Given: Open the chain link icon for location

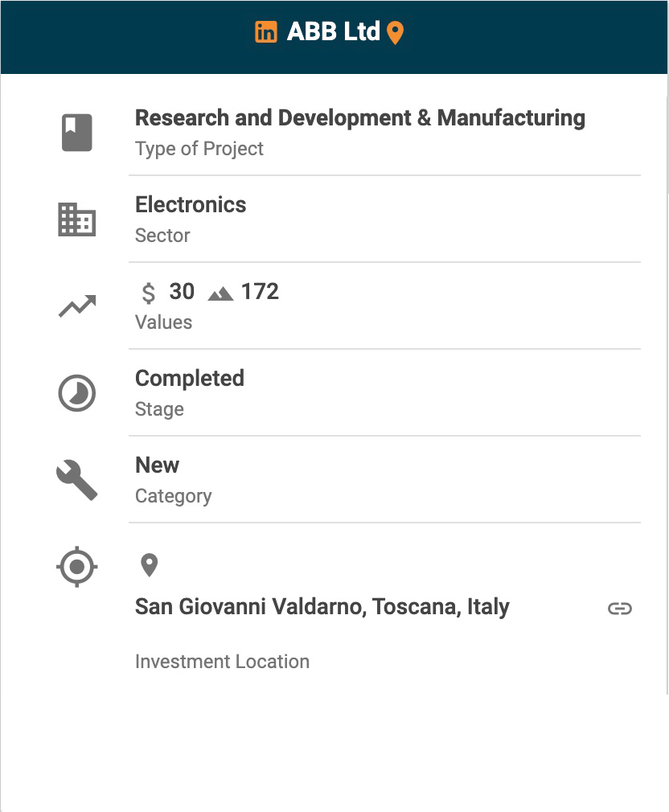Looking at the screenshot, I should [x=619, y=609].
